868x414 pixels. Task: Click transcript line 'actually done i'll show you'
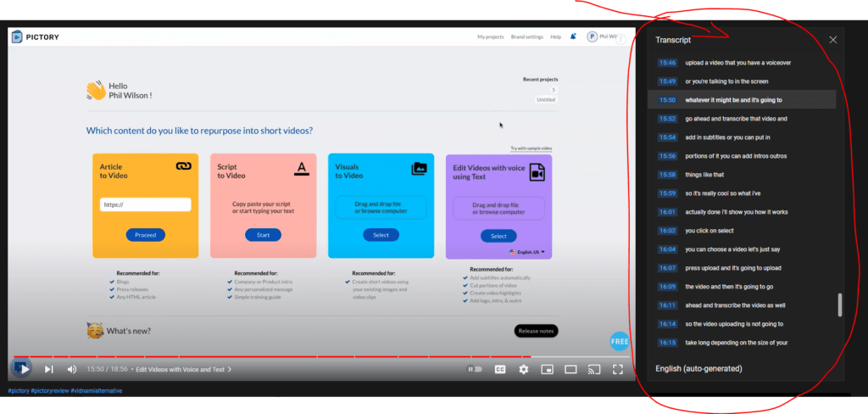pos(737,212)
